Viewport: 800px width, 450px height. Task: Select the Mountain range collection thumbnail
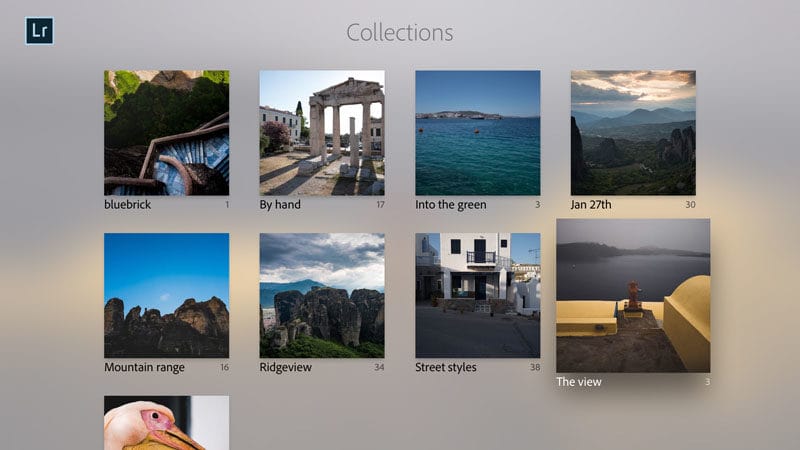[166, 295]
